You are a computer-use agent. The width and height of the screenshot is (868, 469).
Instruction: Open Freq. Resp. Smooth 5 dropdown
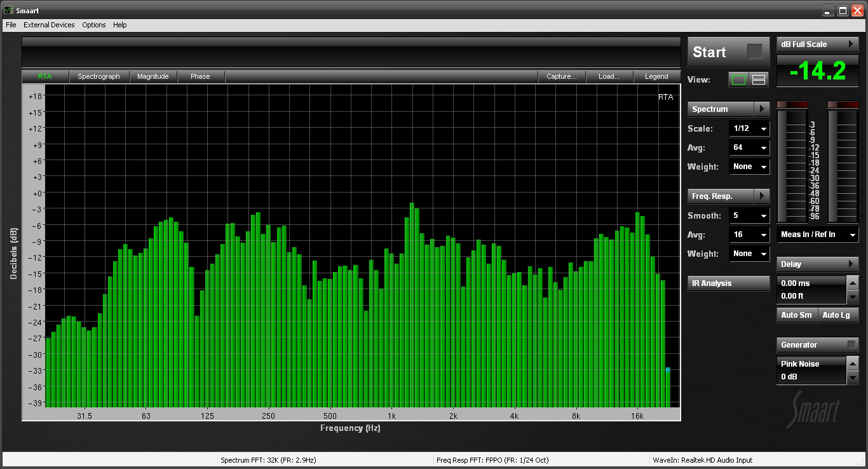(x=749, y=215)
